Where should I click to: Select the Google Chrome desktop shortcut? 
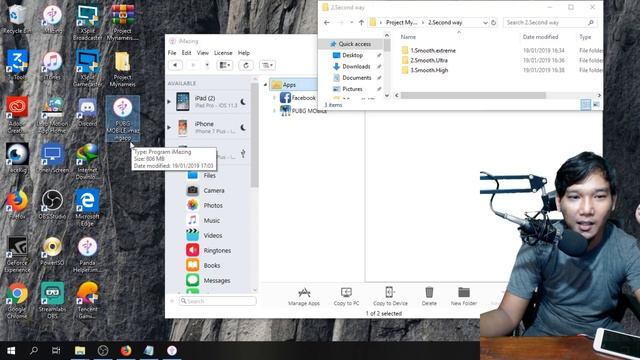17,301
